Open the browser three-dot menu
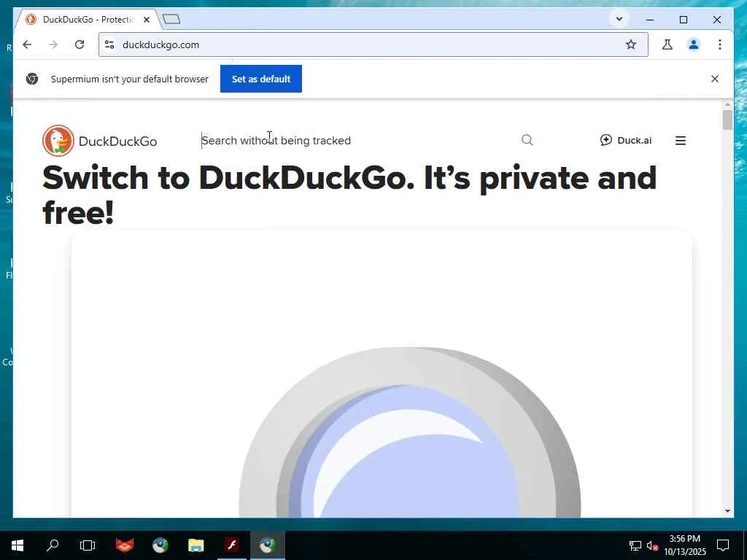 720,44
